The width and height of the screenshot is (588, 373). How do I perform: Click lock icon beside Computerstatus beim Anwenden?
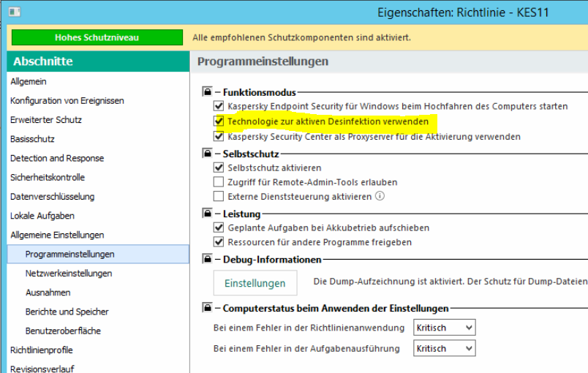(x=208, y=308)
